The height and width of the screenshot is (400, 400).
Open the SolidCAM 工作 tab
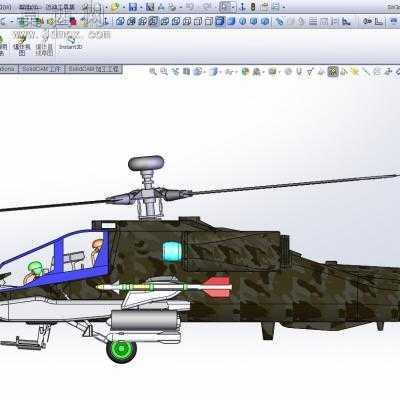tap(41, 69)
